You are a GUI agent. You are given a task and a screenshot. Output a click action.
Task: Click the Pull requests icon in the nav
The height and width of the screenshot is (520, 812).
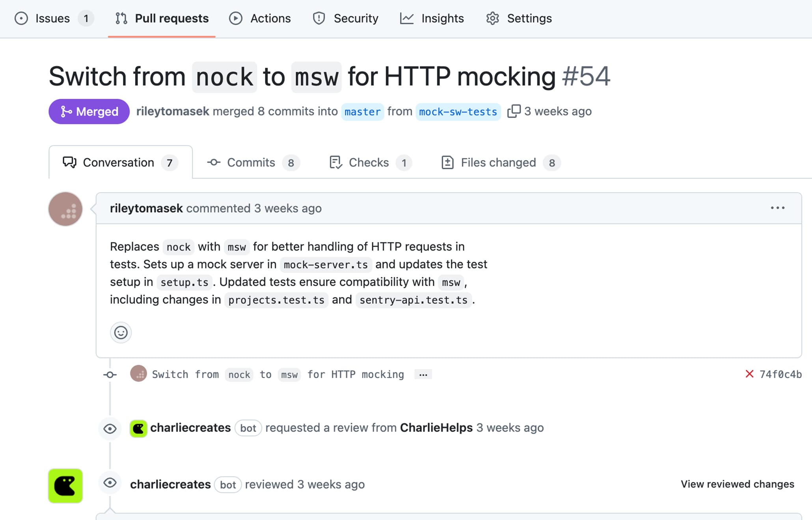point(121,18)
